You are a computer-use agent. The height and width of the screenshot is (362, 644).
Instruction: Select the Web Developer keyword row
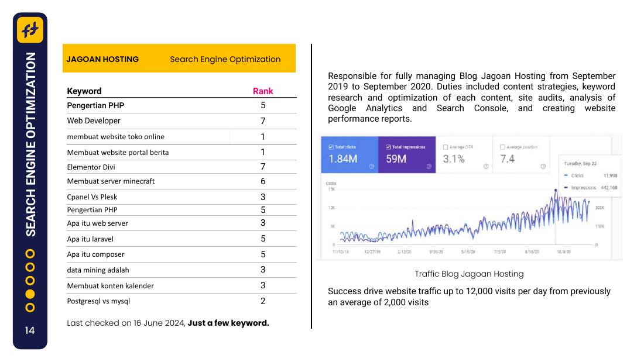[x=181, y=121]
